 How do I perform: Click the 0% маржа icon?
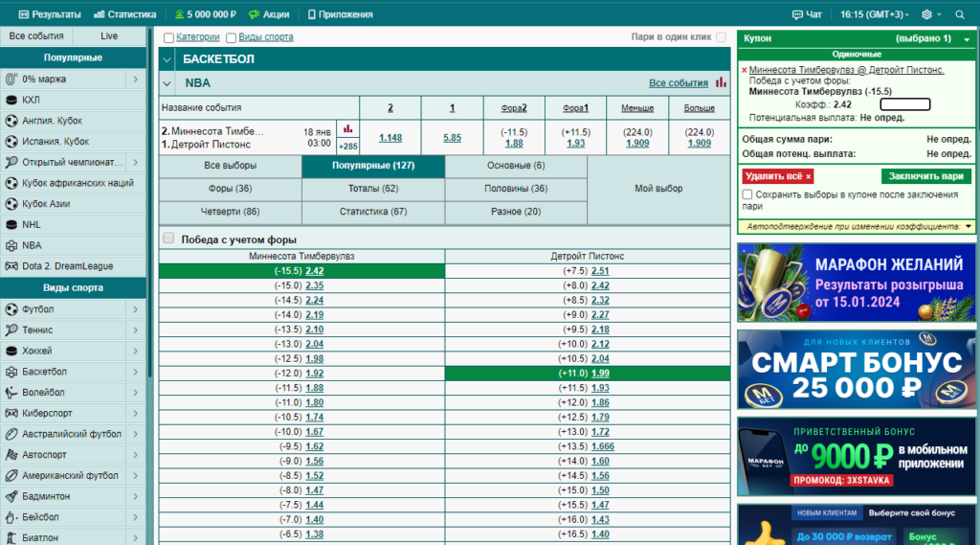point(11,79)
